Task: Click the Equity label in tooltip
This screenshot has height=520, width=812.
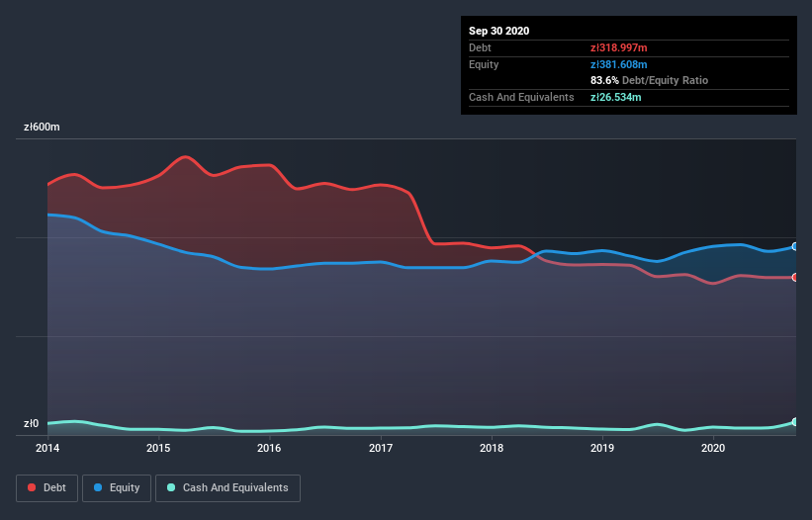Action: click(x=484, y=64)
